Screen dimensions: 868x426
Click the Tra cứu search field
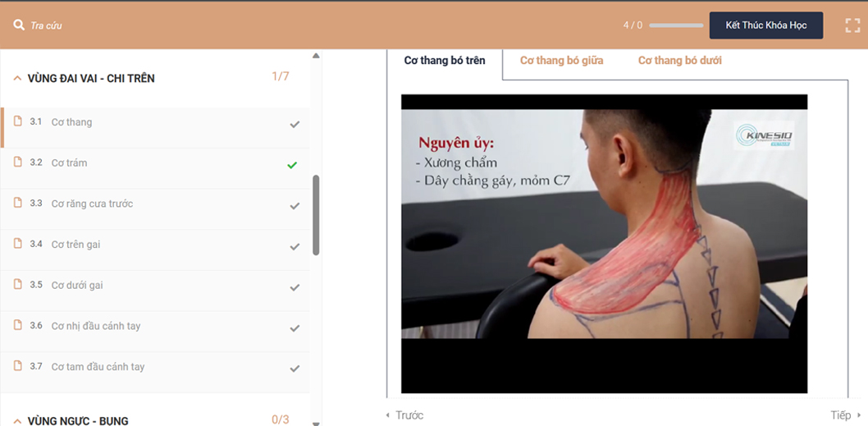[x=46, y=25]
